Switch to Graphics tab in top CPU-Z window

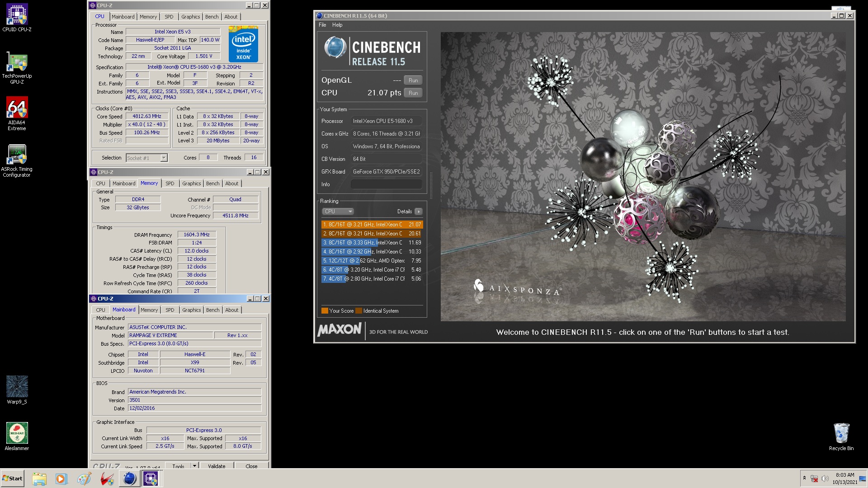(x=190, y=17)
